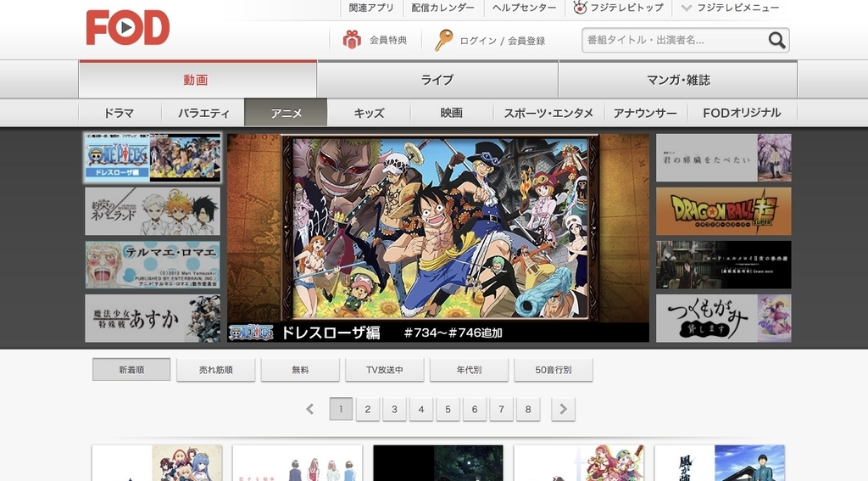Go to page 8
This screenshot has width=868, height=481.
(528, 409)
